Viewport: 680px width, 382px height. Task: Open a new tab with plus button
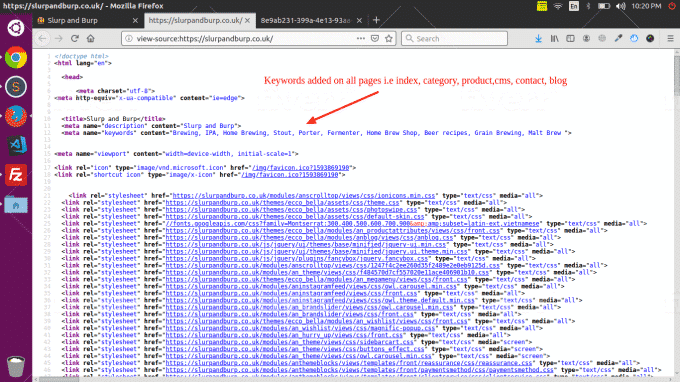point(376,20)
